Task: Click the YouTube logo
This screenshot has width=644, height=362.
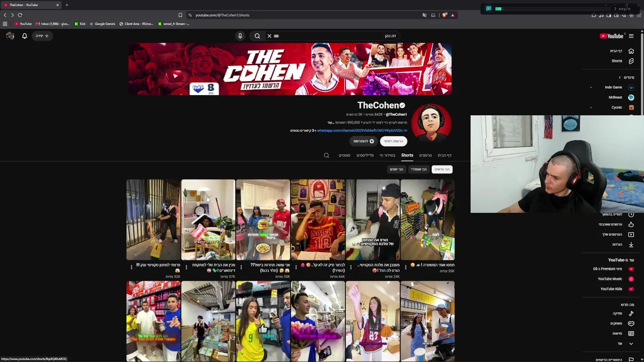Action: tap(611, 36)
